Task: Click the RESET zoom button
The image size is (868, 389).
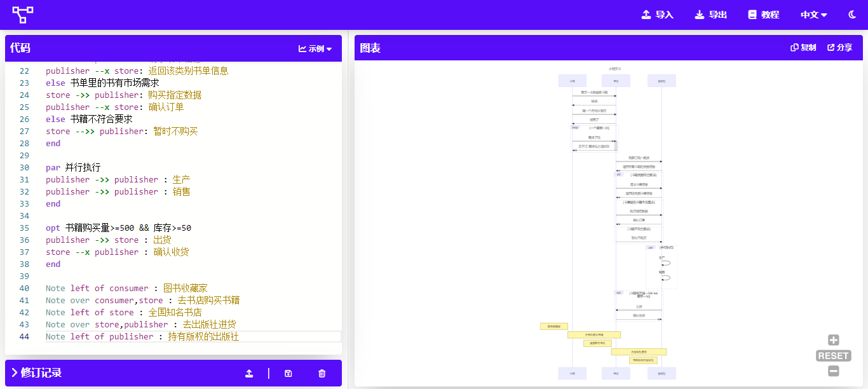Action: tap(834, 356)
